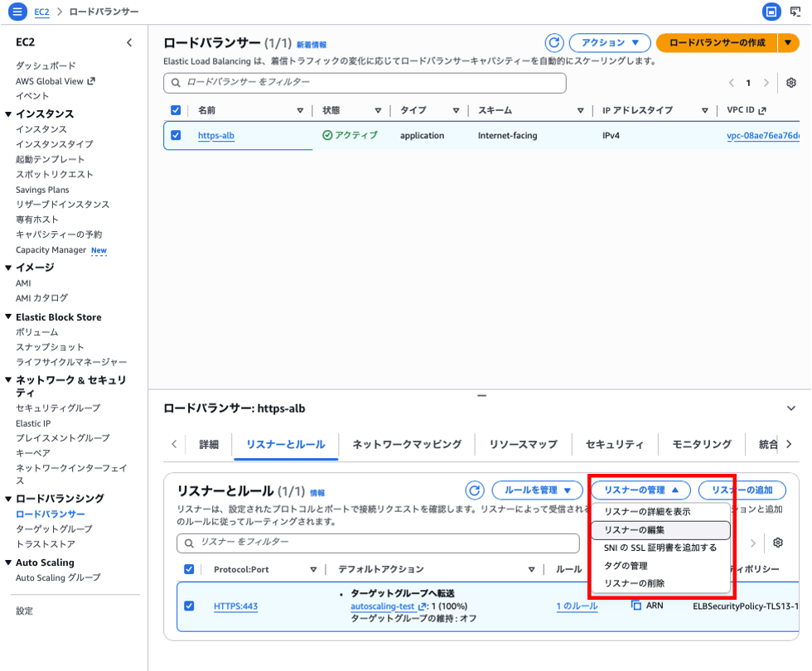
Task: Open ターゲットグループ in the sidebar
Action: (x=54, y=529)
